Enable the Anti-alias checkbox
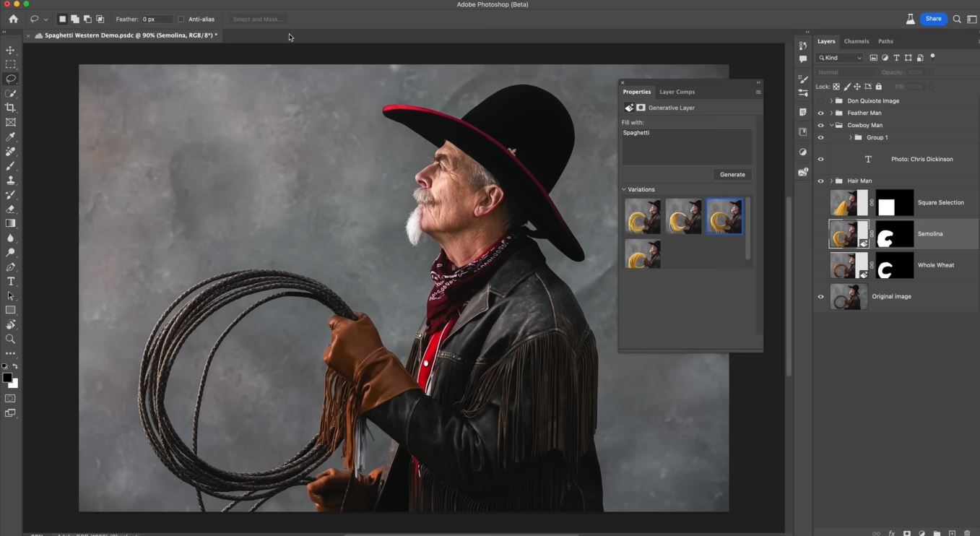Screen dimensions: 980x536 click(181, 20)
